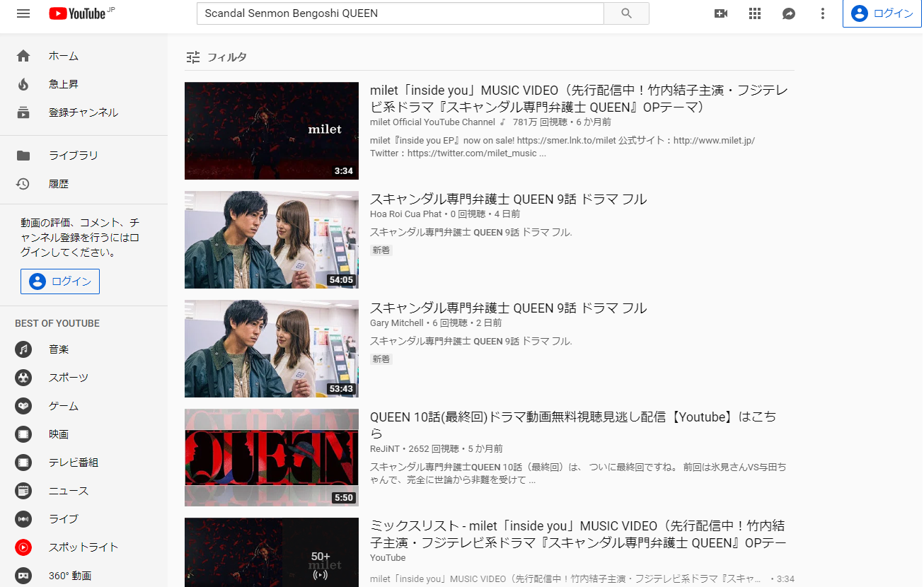Select 映画 text in sidebar
Screen dimensions: 924x587
[59, 434]
